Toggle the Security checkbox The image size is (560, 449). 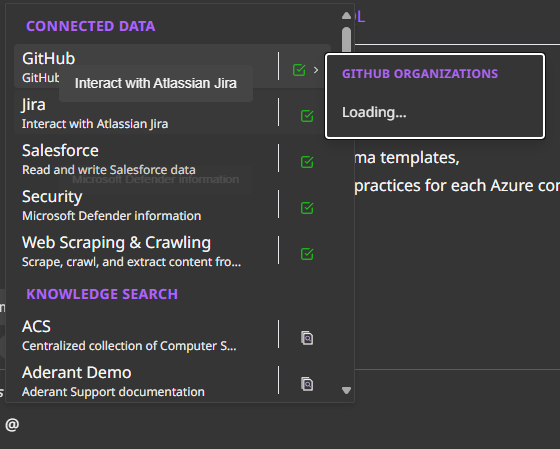[x=307, y=208]
